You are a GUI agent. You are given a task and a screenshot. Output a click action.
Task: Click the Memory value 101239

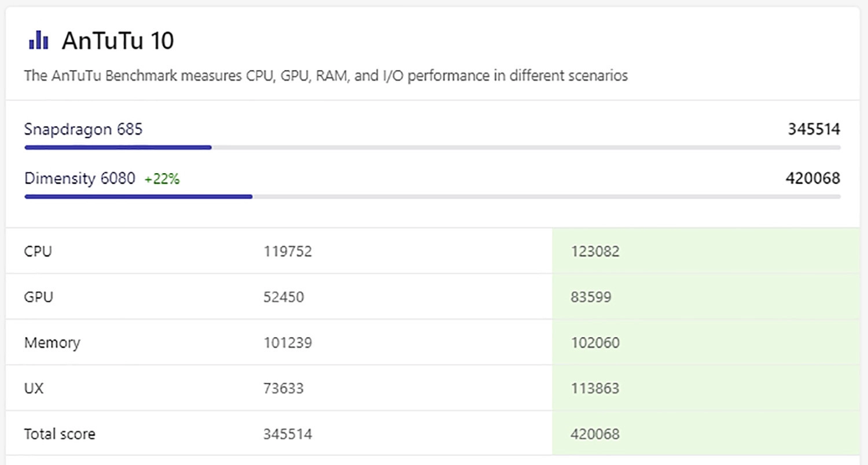click(x=288, y=343)
